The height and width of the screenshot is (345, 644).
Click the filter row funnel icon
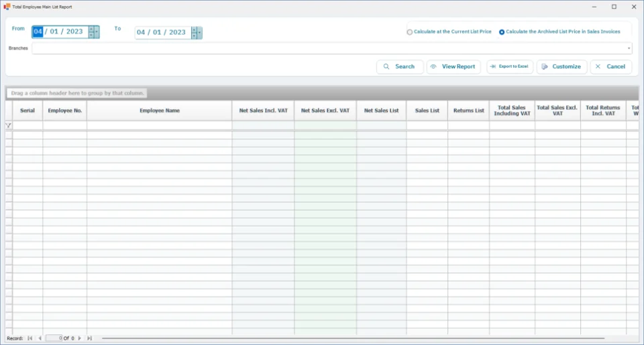8,125
